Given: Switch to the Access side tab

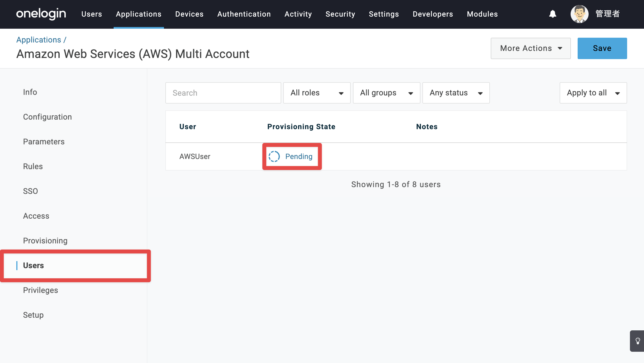Looking at the screenshot, I should pos(36,216).
